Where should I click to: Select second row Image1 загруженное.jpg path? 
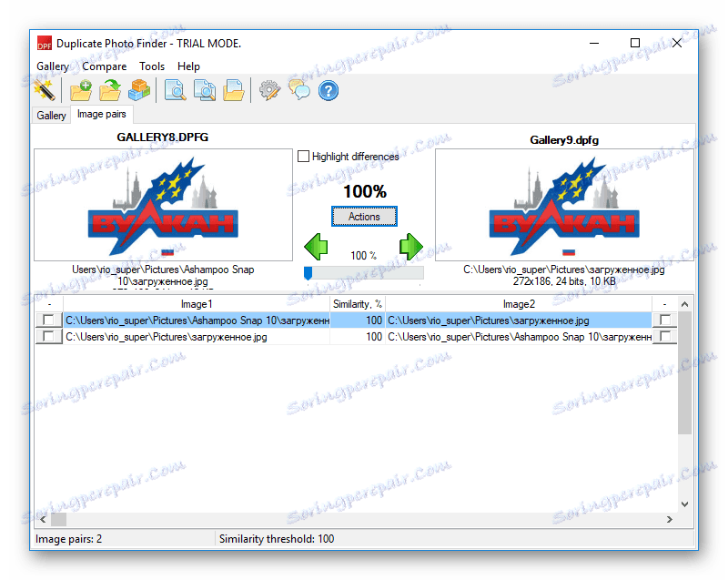pos(197,337)
